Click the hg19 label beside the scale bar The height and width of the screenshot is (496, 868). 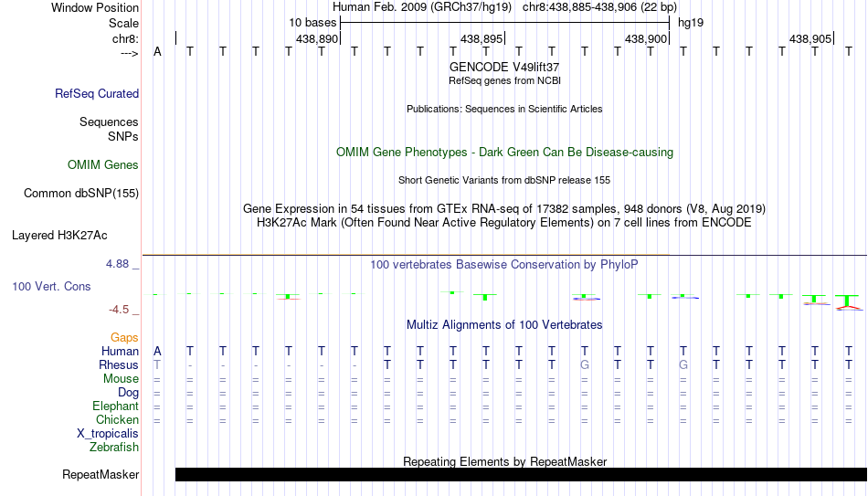pyautogui.click(x=691, y=23)
